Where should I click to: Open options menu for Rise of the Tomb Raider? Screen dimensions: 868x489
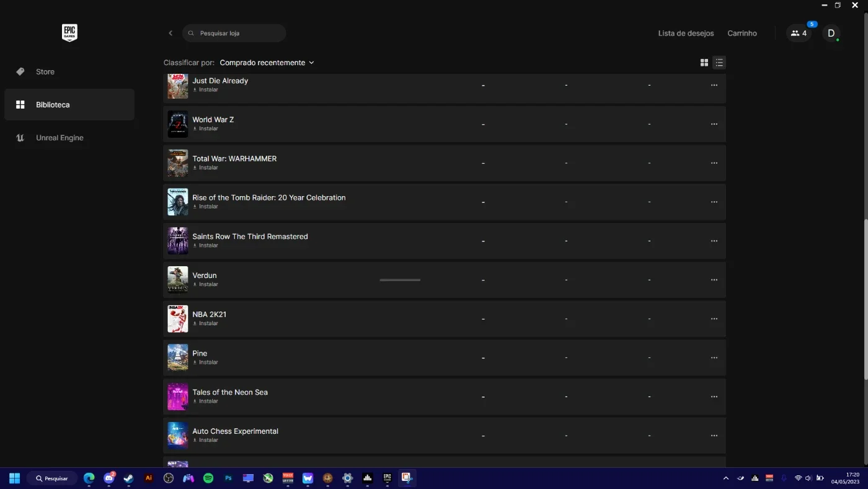tap(714, 202)
